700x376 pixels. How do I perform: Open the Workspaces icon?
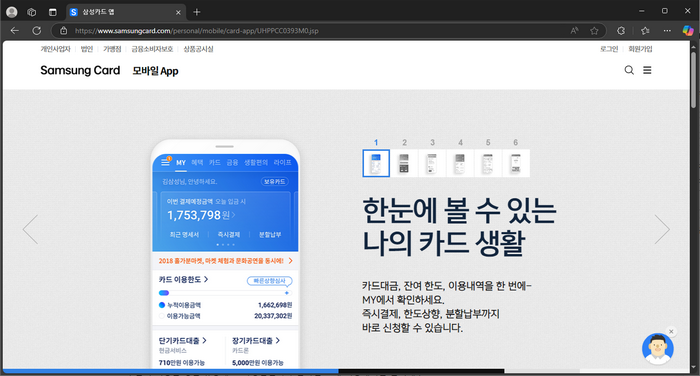point(32,12)
